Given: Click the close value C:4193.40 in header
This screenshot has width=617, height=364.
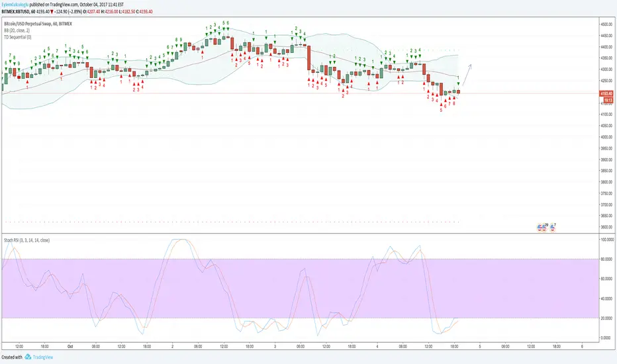Looking at the screenshot, I should 144,12.
